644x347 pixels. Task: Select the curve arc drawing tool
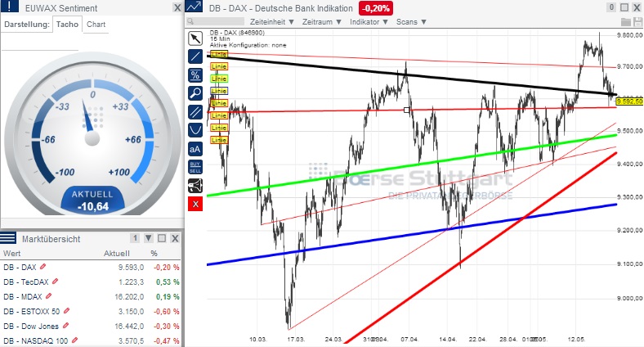[195, 130]
